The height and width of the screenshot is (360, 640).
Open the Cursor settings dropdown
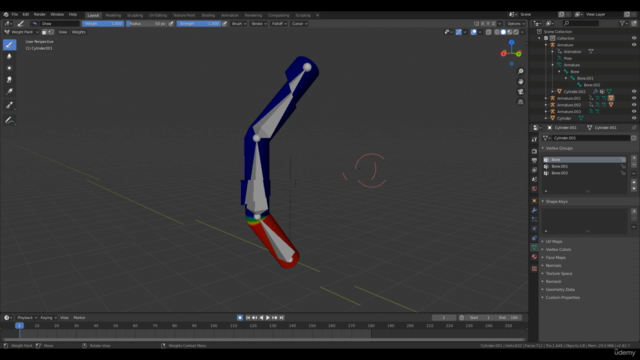point(299,24)
